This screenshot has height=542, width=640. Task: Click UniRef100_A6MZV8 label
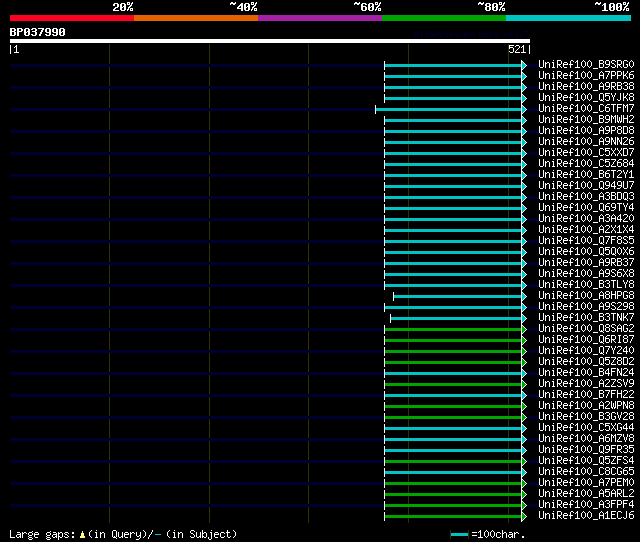pyautogui.click(x=586, y=439)
